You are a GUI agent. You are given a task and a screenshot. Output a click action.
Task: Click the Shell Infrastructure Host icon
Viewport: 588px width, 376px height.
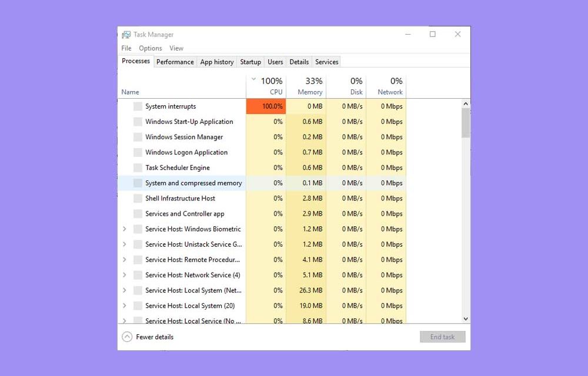[x=137, y=198]
